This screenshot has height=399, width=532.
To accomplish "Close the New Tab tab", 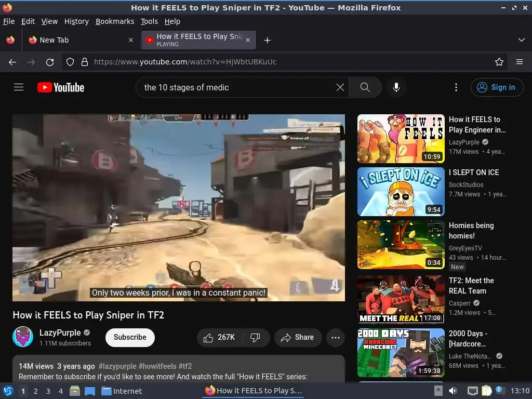I will pos(131,40).
